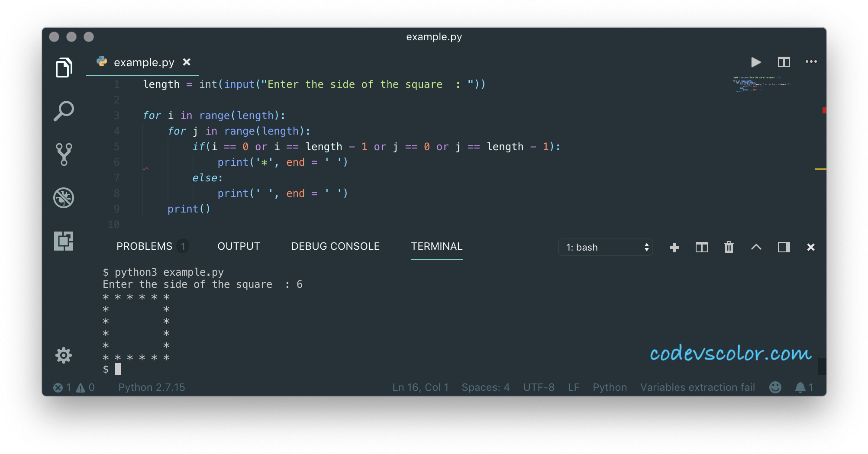
Task: Change language mode Python in status bar
Action: pyautogui.click(x=610, y=387)
